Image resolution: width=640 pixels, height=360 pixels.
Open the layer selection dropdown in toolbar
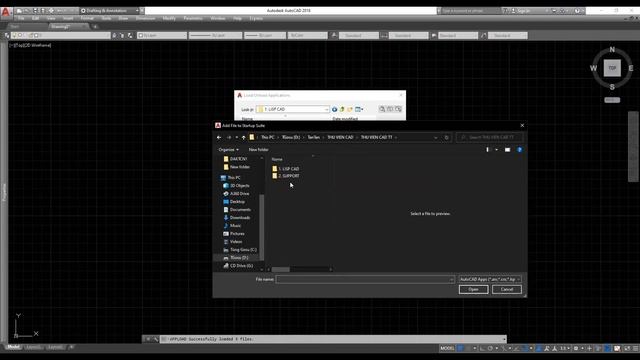click(x=61, y=36)
